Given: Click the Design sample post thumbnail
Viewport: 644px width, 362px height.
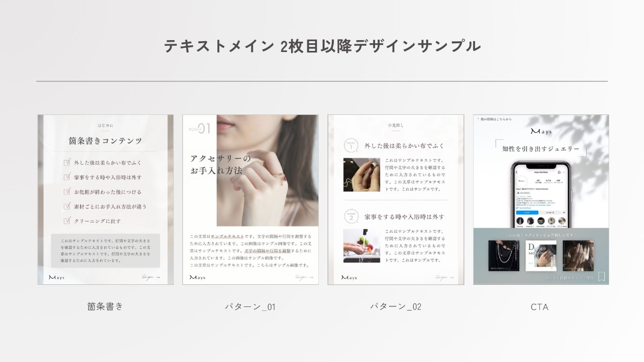Looking at the screenshot, I should [541, 256].
